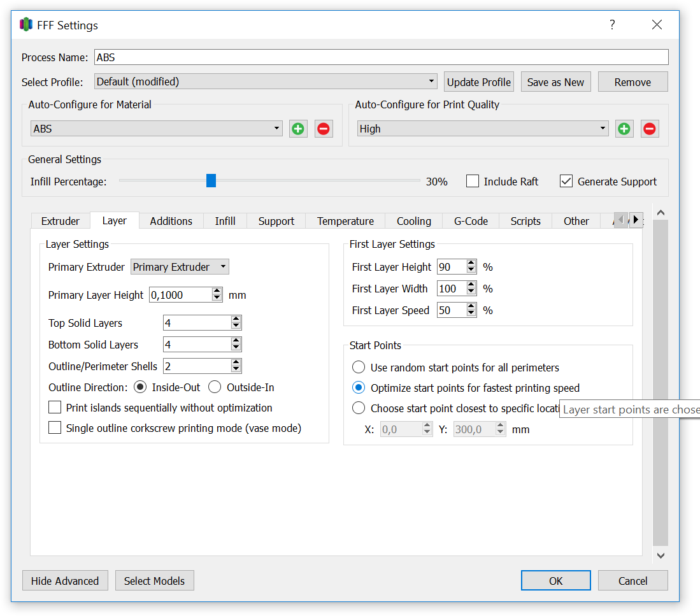Open the Scripts tab

[x=525, y=221]
